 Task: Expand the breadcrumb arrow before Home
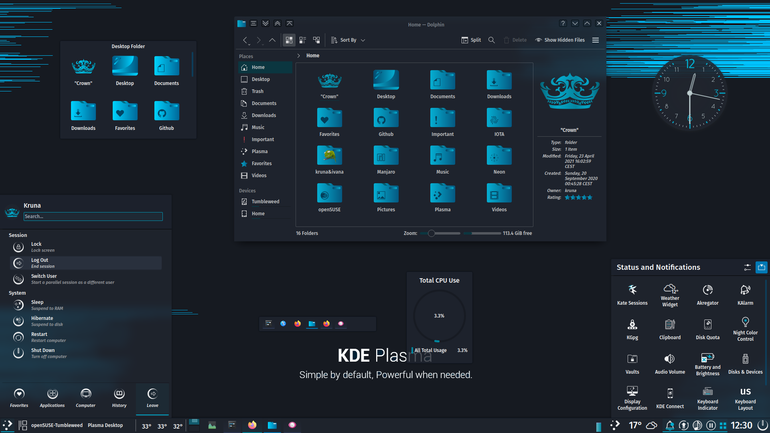299,55
